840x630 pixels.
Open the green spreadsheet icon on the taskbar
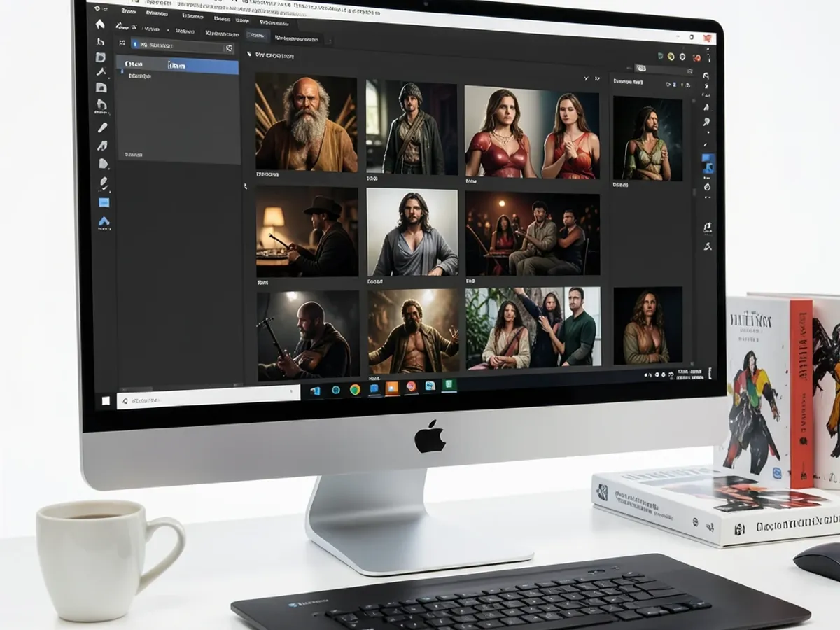pos(449,385)
